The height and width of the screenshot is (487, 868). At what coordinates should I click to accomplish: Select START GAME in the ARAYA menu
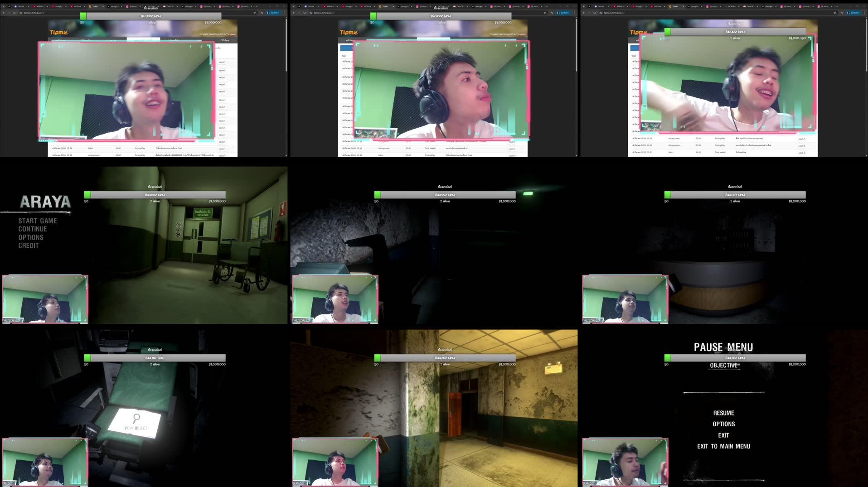pos(37,221)
